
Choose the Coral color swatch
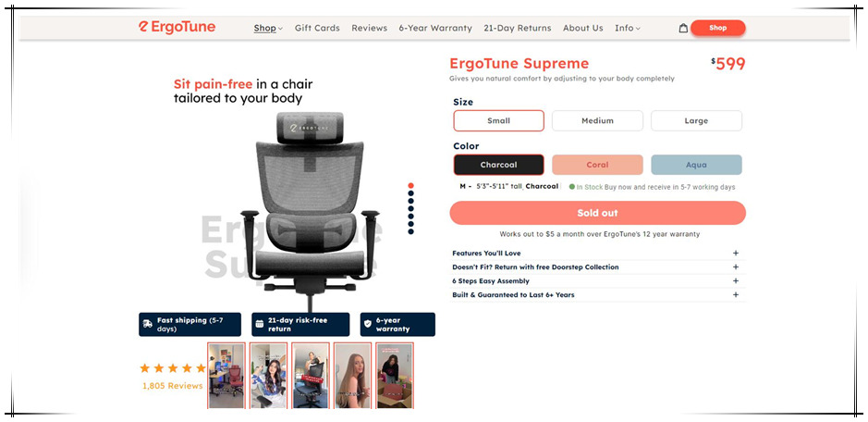coord(597,165)
